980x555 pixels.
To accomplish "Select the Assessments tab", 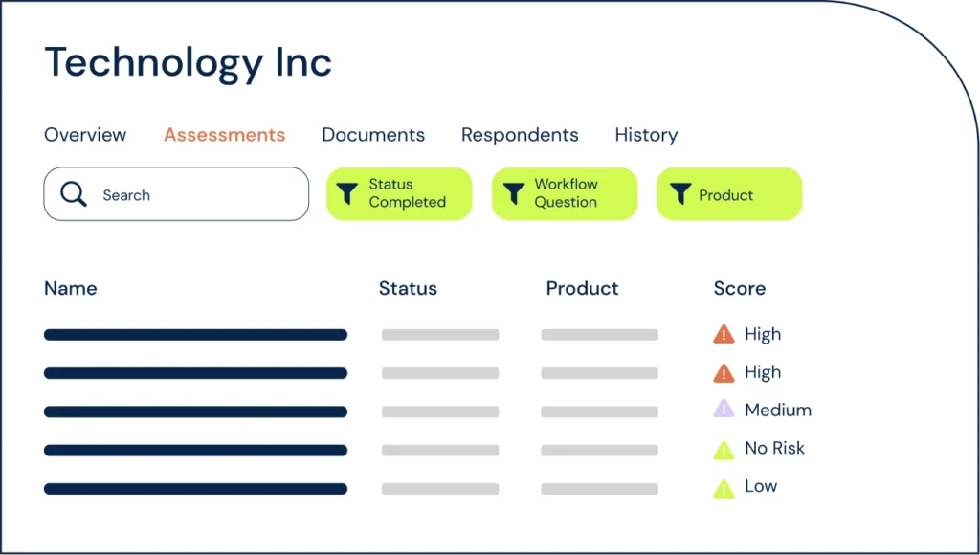I will point(224,135).
